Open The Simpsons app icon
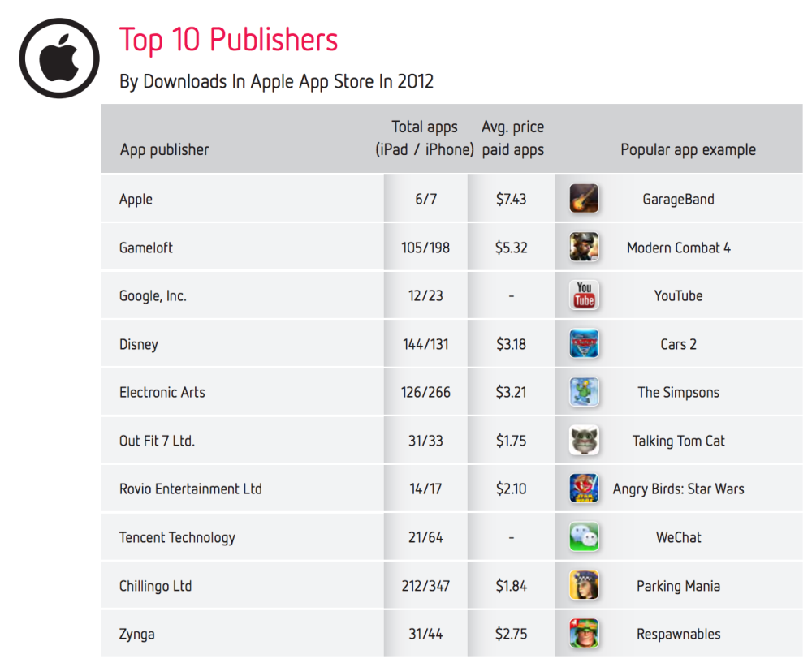Viewport: 812px width, 663px height. pos(584,392)
